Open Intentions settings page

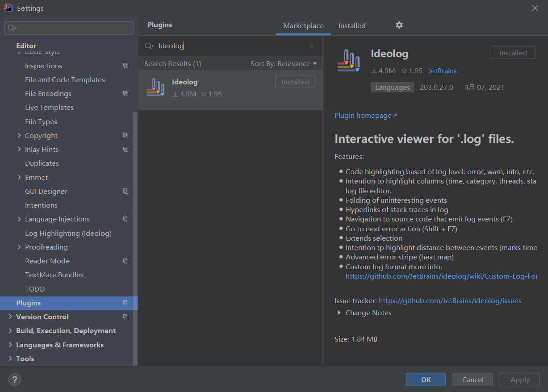(x=41, y=205)
